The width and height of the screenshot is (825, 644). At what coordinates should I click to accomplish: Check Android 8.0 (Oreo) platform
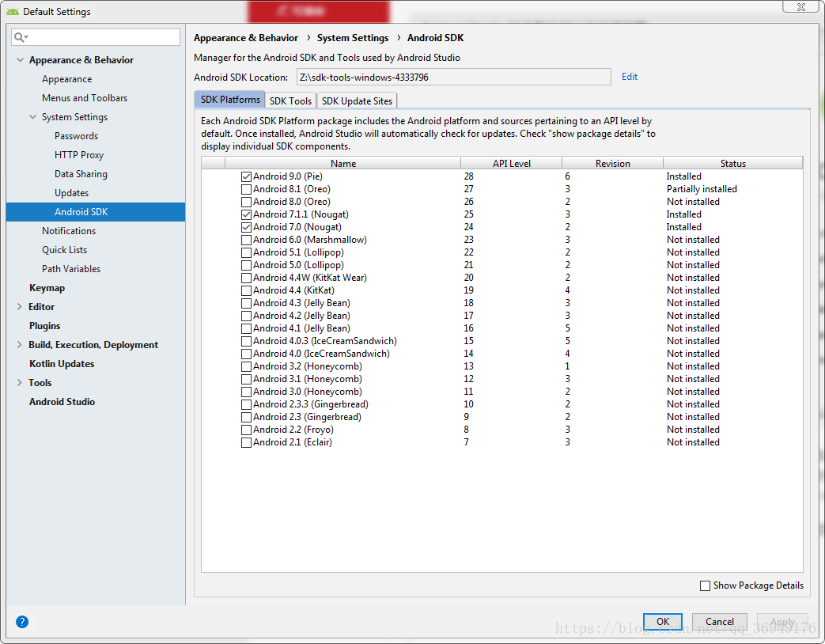[246, 202]
